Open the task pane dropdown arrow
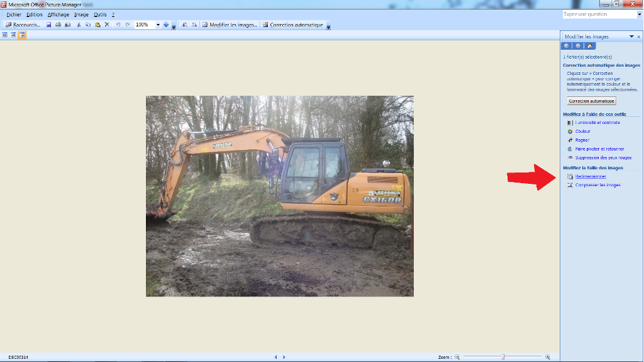Image resolution: width=644 pixels, height=362 pixels. click(x=631, y=37)
